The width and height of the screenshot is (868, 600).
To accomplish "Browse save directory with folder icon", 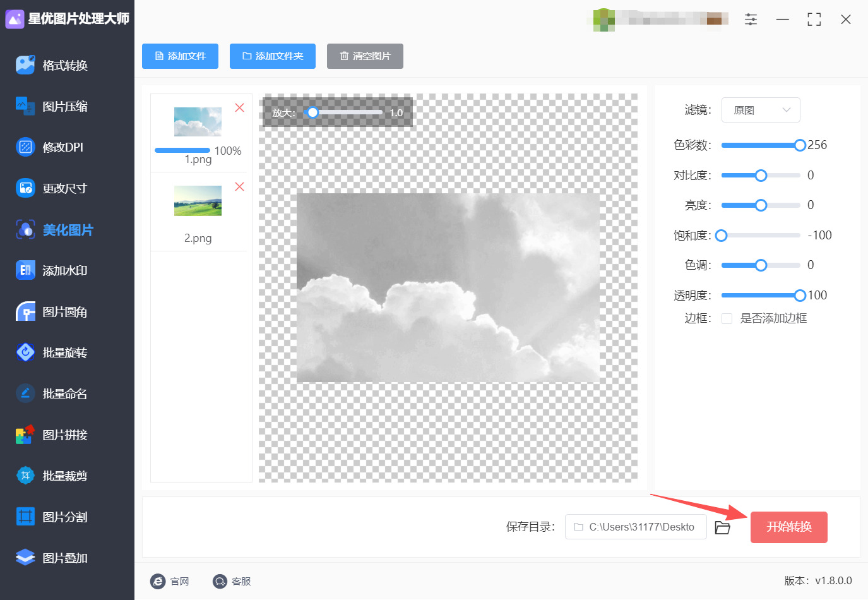I will (722, 527).
